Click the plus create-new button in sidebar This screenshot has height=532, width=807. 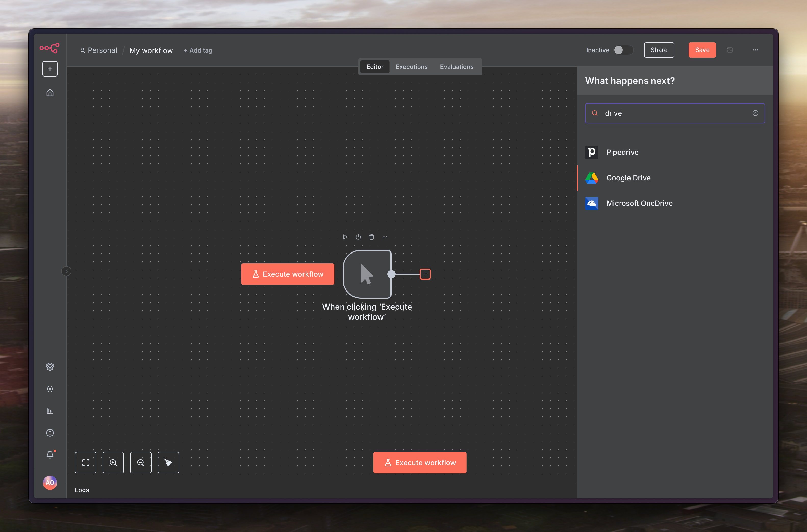coord(50,69)
